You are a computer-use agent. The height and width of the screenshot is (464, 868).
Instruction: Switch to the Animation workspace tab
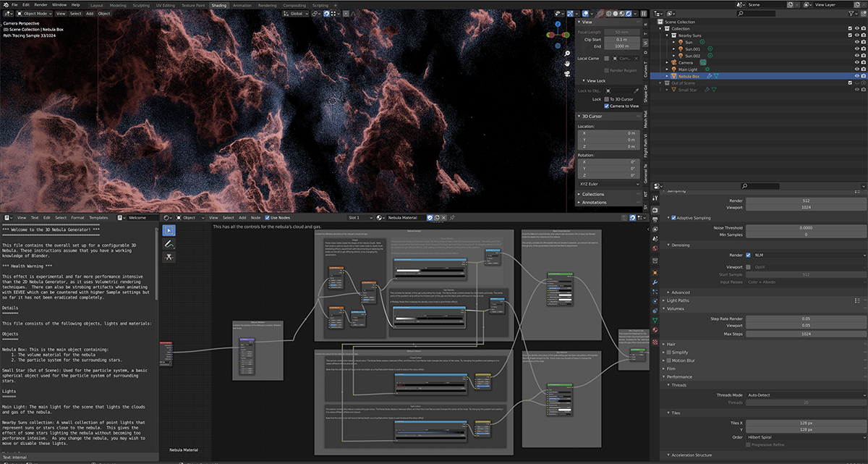(242, 5)
